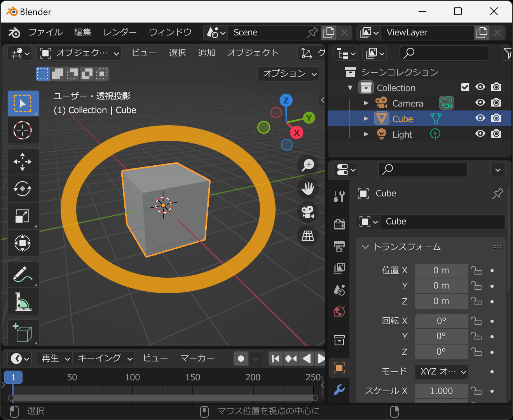Screen dimensions: 513x420
Task: Open the ファイル menu
Action: 45,32
